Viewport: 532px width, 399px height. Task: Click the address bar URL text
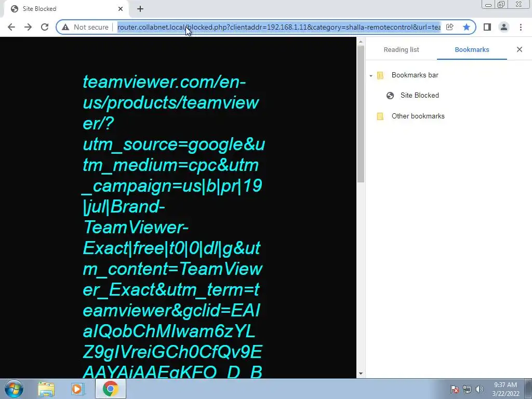pos(279,27)
